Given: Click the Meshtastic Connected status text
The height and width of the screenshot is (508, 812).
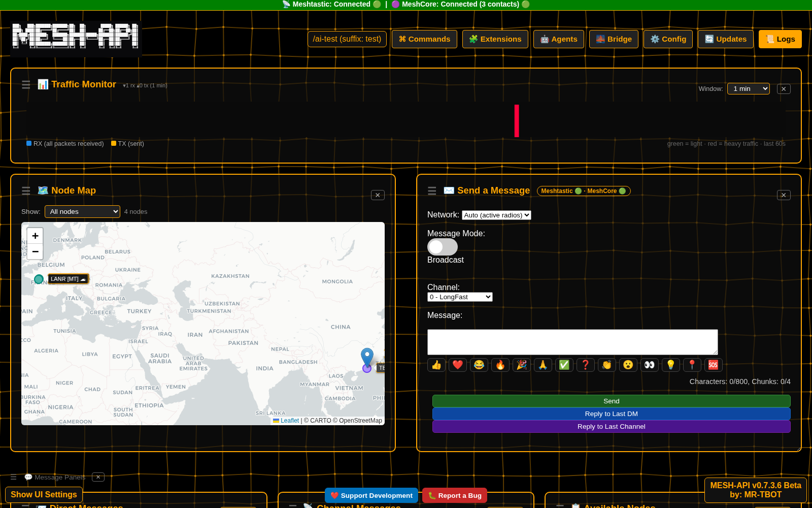Looking at the screenshot, I should click(331, 4).
